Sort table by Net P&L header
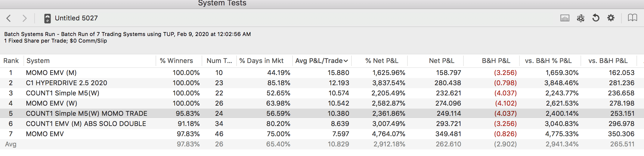 click(441, 61)
